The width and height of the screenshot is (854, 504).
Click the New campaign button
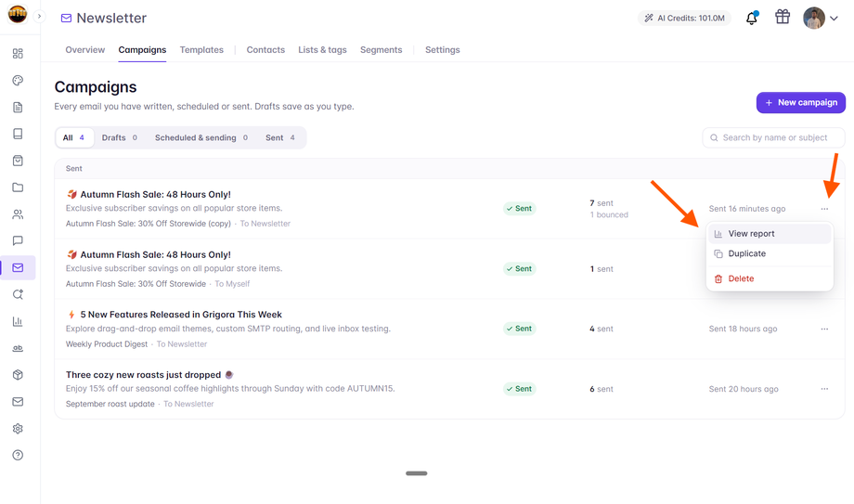coord(800,102)
